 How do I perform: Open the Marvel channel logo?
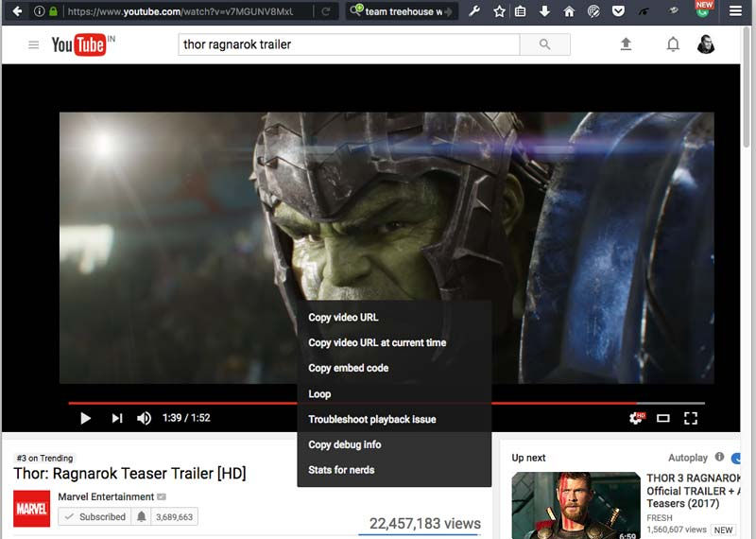[31, 509]
